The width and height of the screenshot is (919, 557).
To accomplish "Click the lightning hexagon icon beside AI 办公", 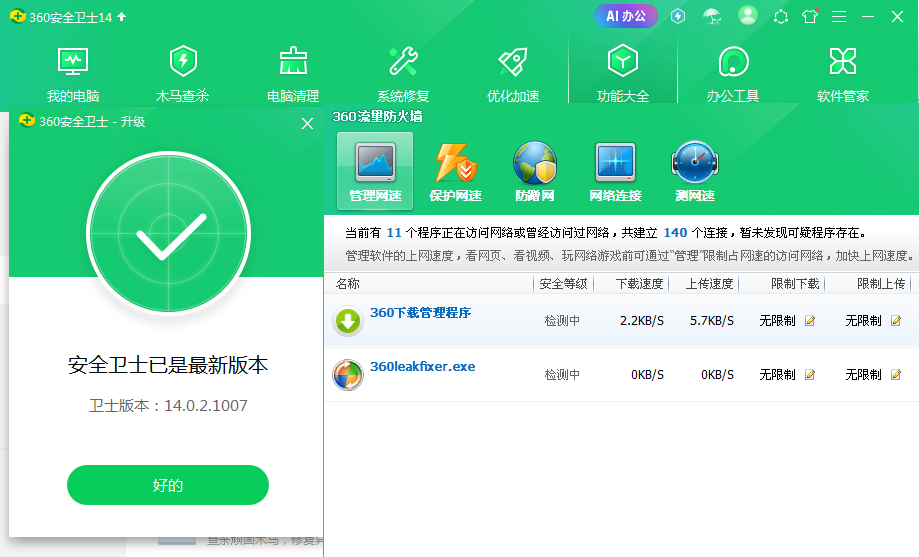I will (x=678, y=16).
